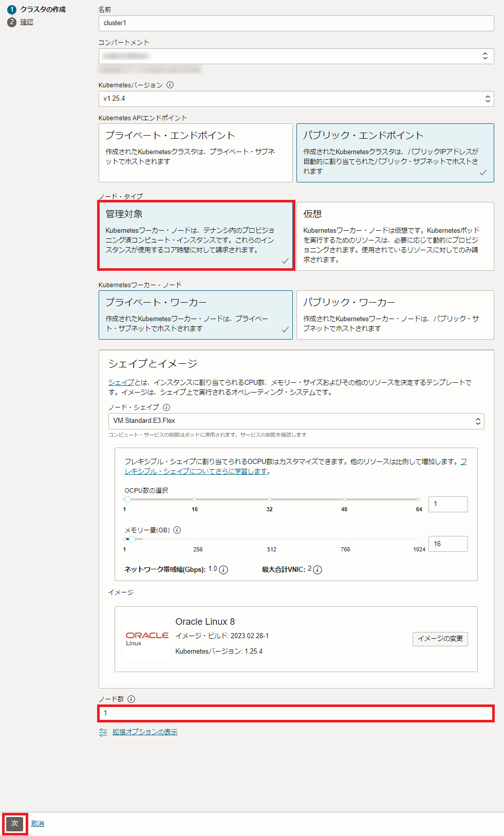Click the OCPU count slider handle
This screenshot has height=836, width=504.
(x=127, y=499)
